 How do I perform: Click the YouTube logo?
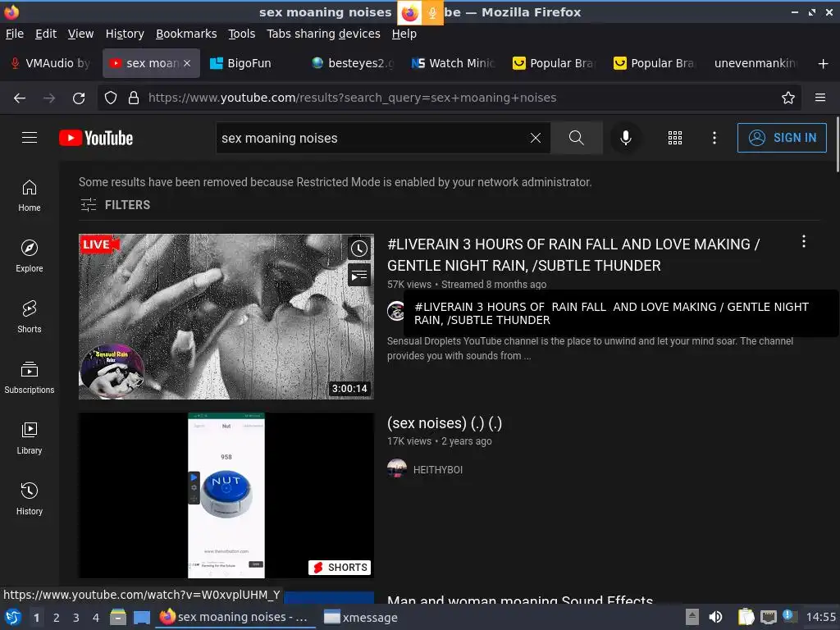(96, 138)
